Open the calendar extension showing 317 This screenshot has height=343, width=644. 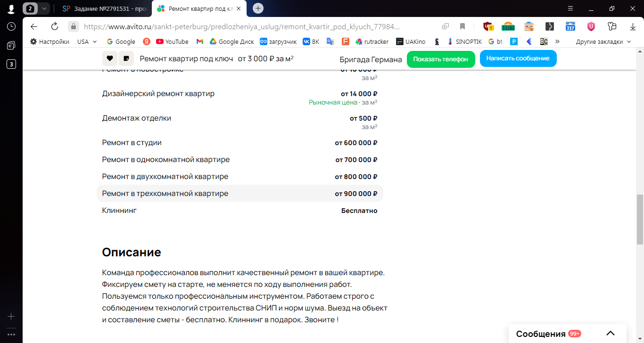pyautogui.click(x=570, y=26)
